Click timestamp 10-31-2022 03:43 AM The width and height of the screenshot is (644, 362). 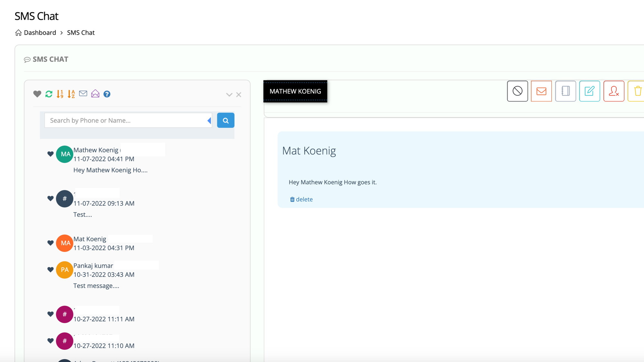(x=104, y=274)
